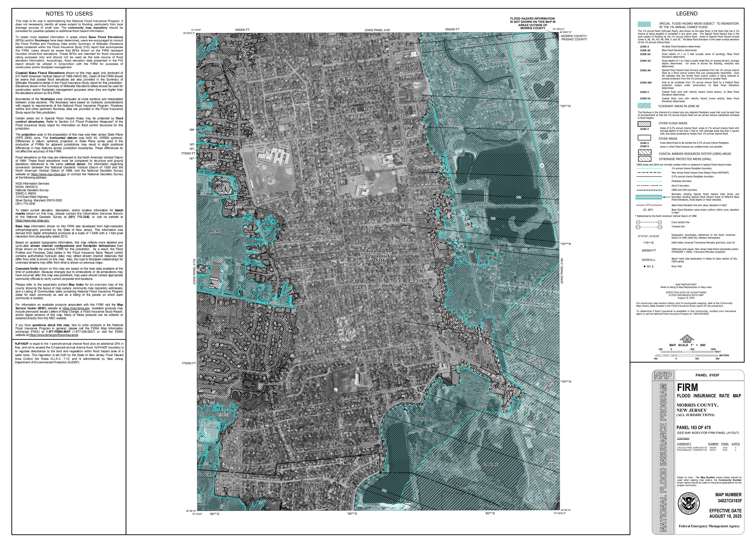Screen dimensions: 756x543
Task: Click the Special Flood Hazard Areas cyan swatch
Action: (644, 24)
